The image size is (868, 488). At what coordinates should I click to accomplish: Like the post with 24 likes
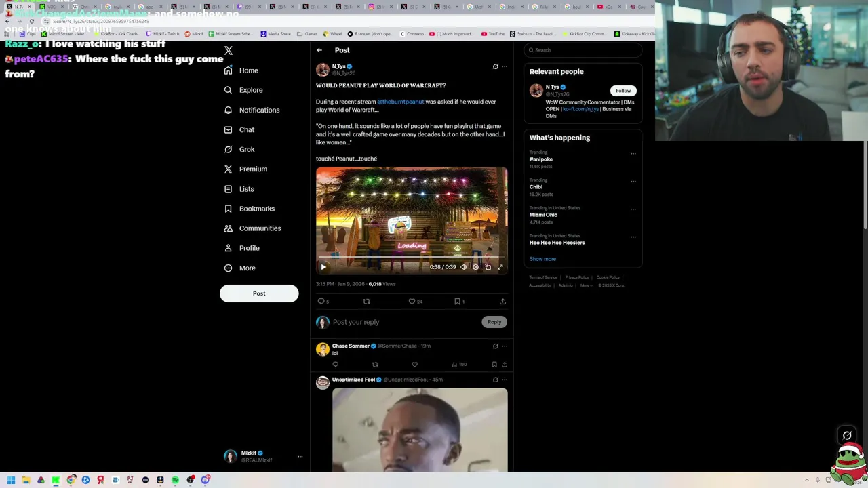[415, 302]
